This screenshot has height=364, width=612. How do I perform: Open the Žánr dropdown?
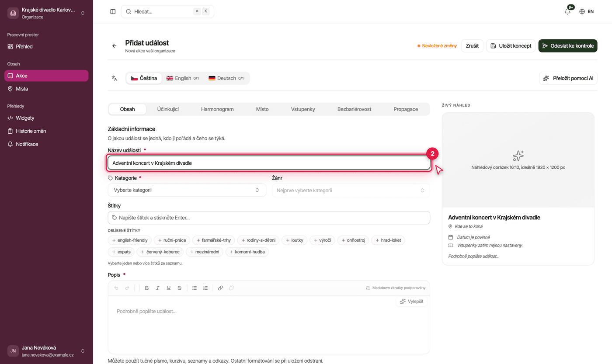coord(351,190)
